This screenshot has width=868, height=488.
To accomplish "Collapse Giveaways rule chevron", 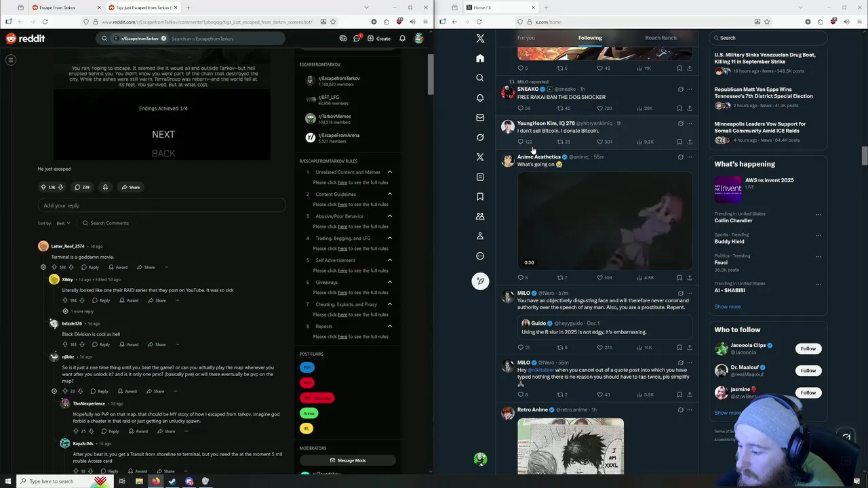I will [x=390, y=282].
